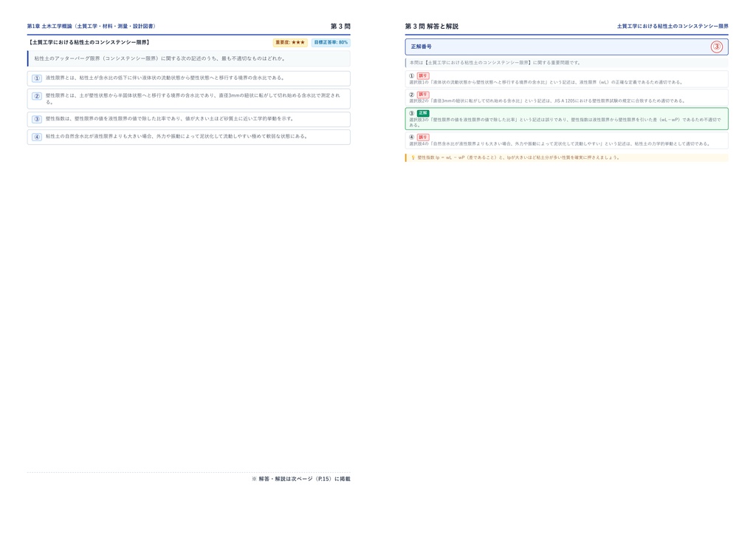The height and width of the screenshot is (535, 756).
Task: Select answer option ① about 液性限界
Action: [188, 78]
